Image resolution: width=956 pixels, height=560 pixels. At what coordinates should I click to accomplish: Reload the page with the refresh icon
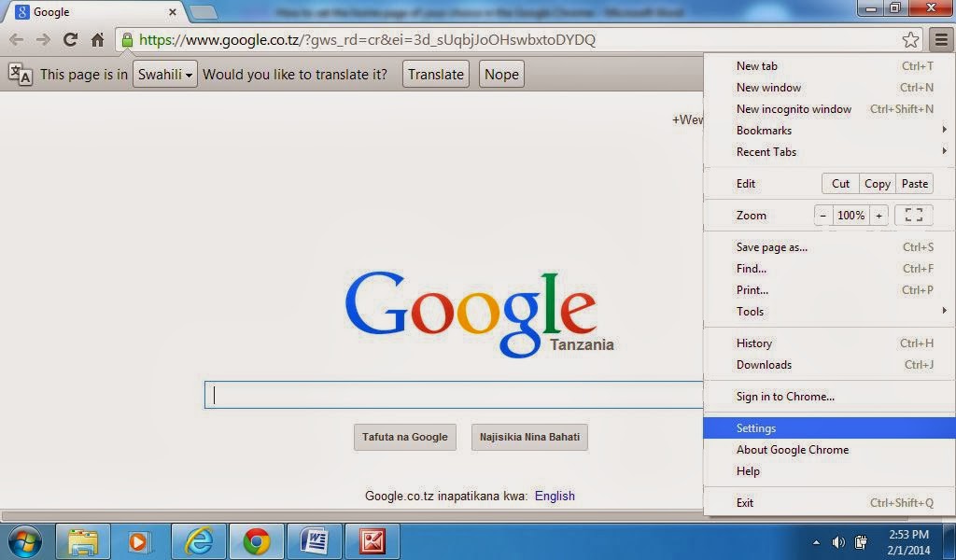(x=70, y=39)
